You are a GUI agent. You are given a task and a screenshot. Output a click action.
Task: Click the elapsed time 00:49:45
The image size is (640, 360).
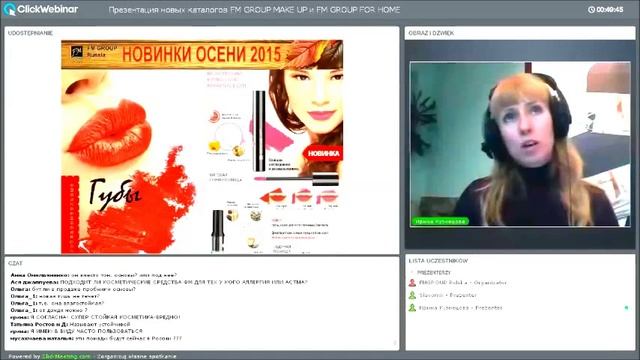[610, 9]
